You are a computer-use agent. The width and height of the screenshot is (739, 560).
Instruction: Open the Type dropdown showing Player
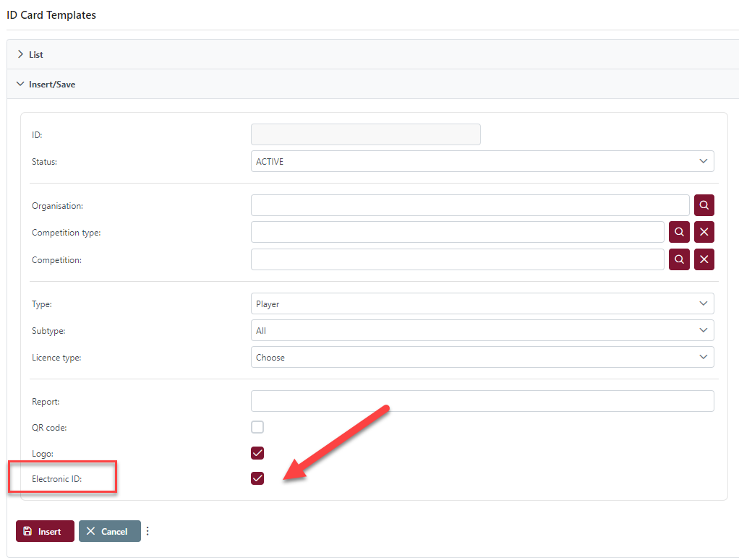[482, 303]
